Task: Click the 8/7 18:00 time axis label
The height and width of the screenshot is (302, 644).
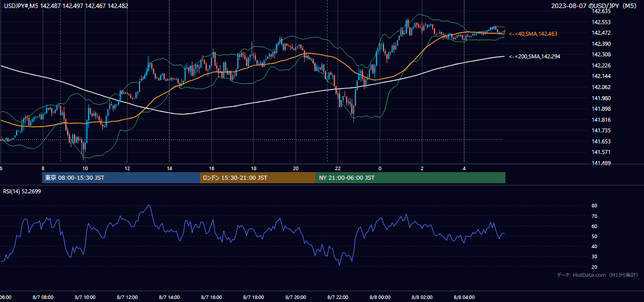Action: pyautogui.click(x=253, y=297)
